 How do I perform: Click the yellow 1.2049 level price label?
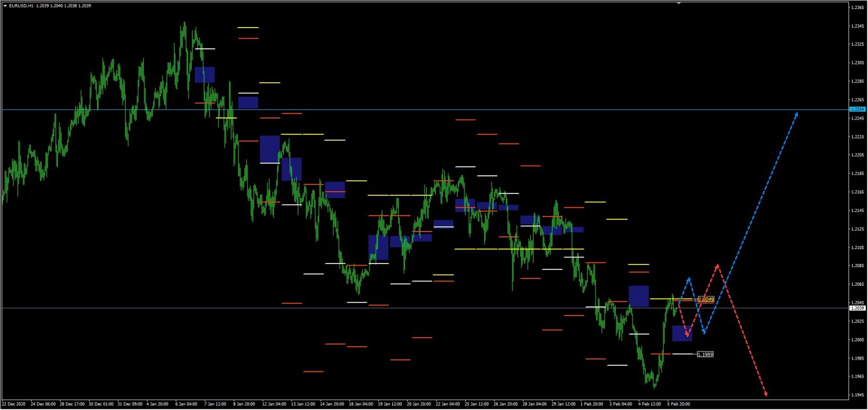pyautogui.click(x=706, y=300)
